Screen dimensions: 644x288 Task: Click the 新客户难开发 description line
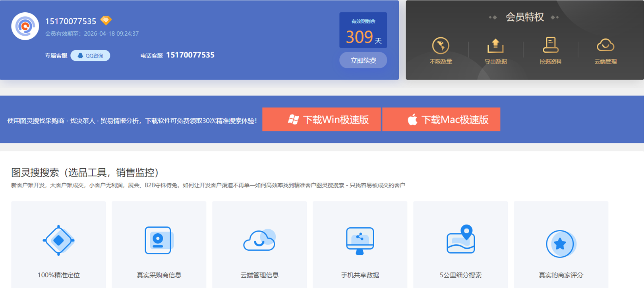pyautogui.click(x=208, y=185)
